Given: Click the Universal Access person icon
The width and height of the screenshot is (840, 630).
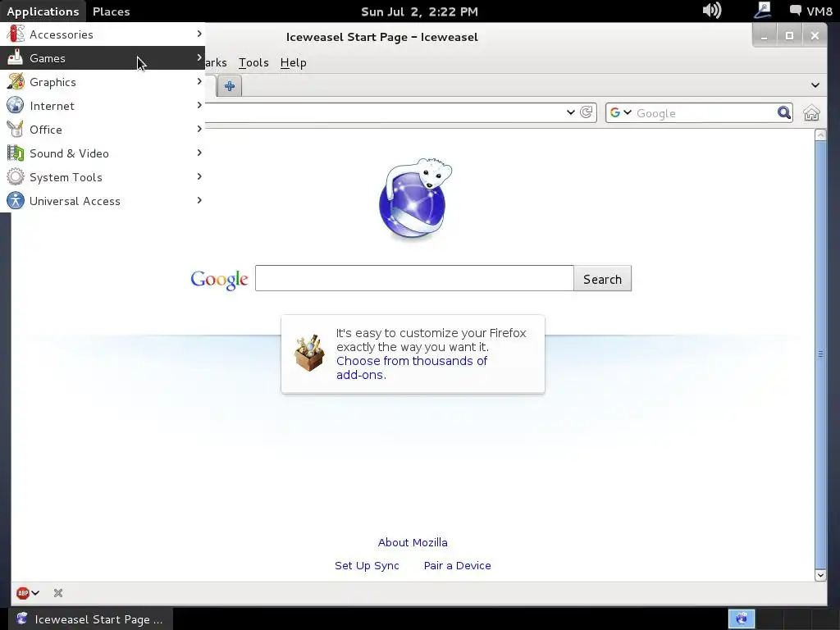Looking at the screenshot, I should (x=15, y=200).
